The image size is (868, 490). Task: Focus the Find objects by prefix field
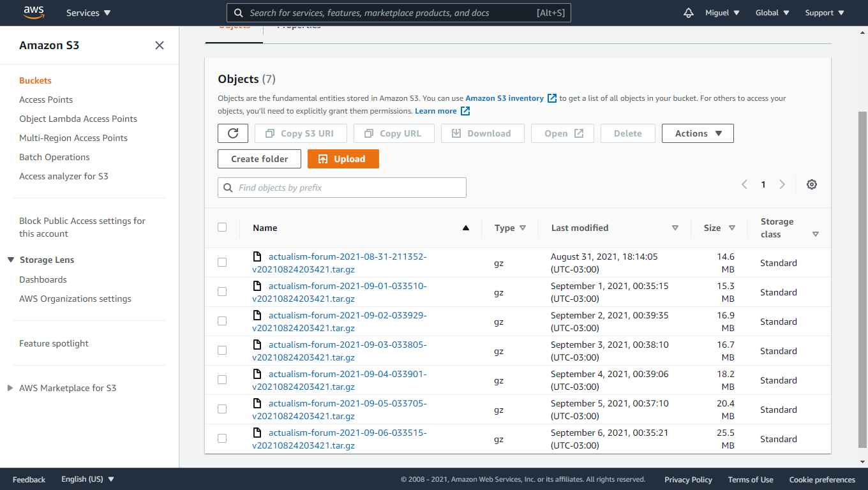[x=342, y=188]
